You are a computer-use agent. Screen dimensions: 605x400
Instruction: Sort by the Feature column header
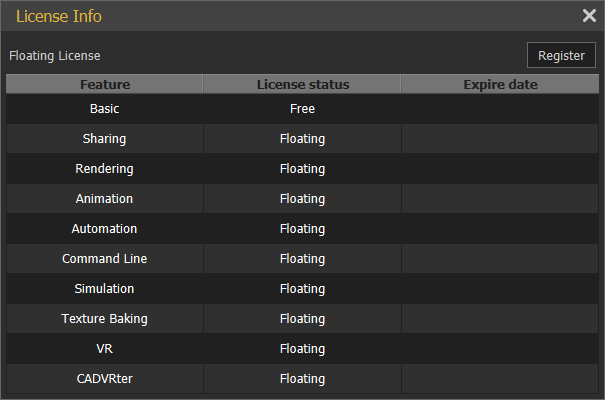(x=105, y=85)
